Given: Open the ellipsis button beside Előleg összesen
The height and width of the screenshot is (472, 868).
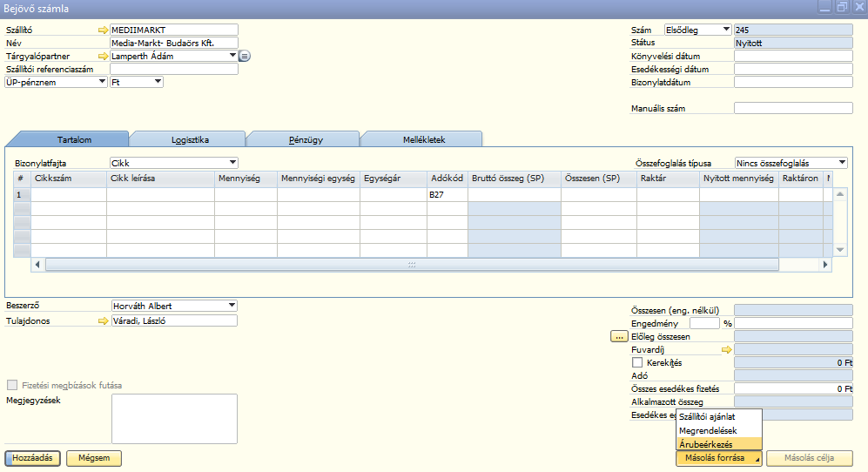Looking at the screenshot, I should [x=619, y=336].
